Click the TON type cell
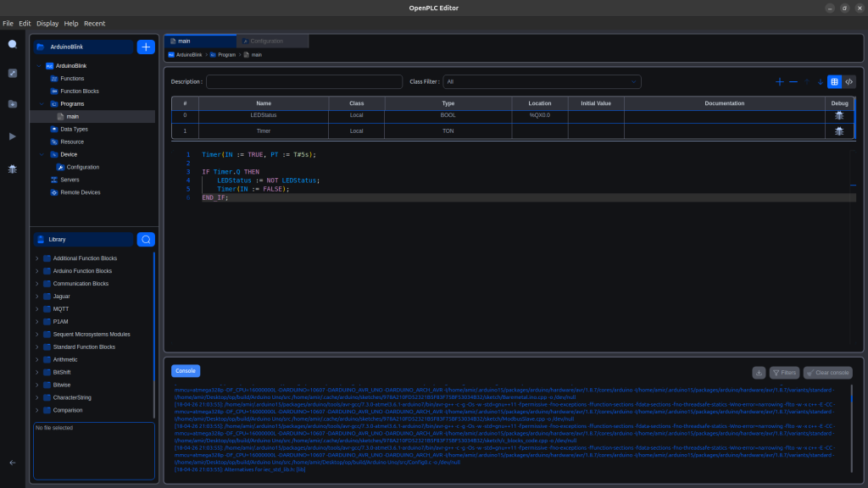Screen dimensions: 868x488 click(x=448, y=131)
